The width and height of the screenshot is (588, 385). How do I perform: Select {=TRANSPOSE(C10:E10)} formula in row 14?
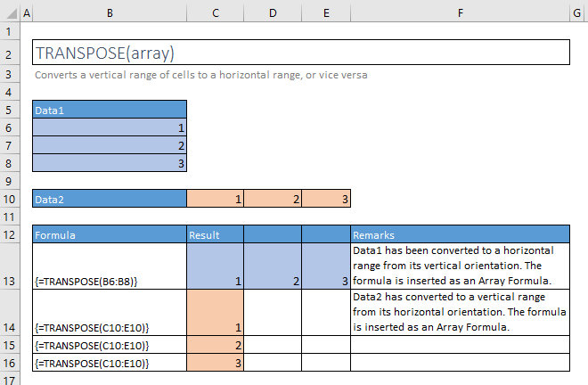pos(110,313)
